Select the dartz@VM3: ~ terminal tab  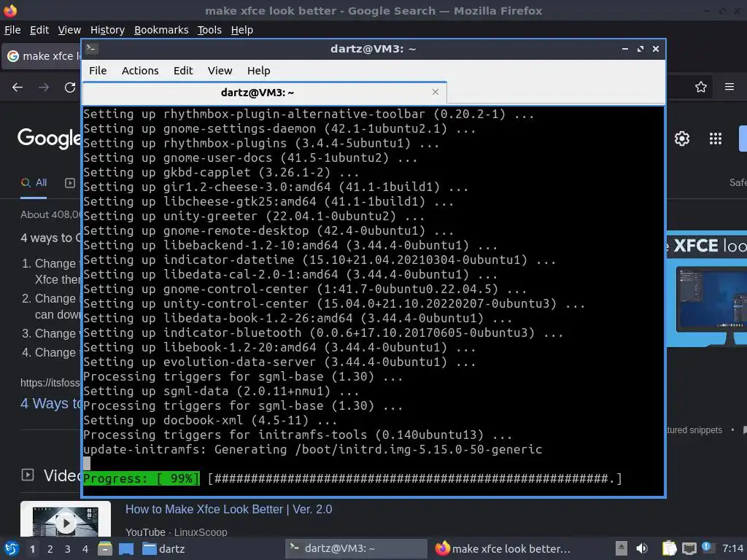click(x=264, y=93)
